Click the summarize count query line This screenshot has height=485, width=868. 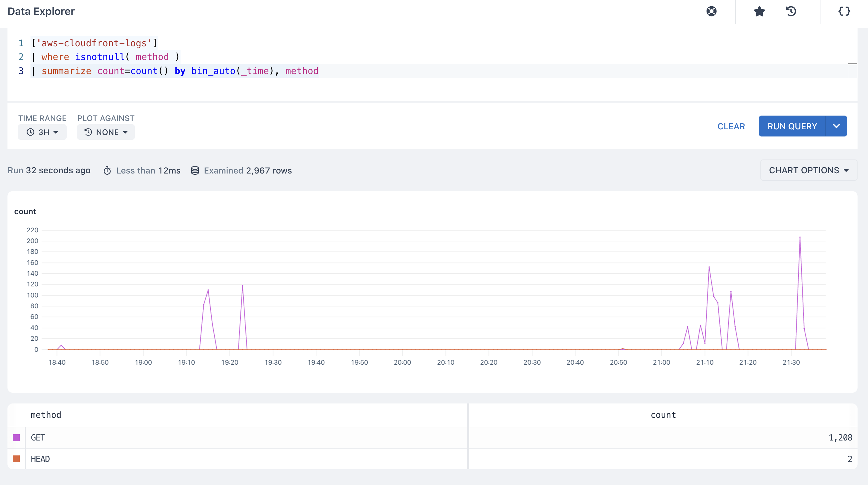pyautogui.click(x=175, y=71)
